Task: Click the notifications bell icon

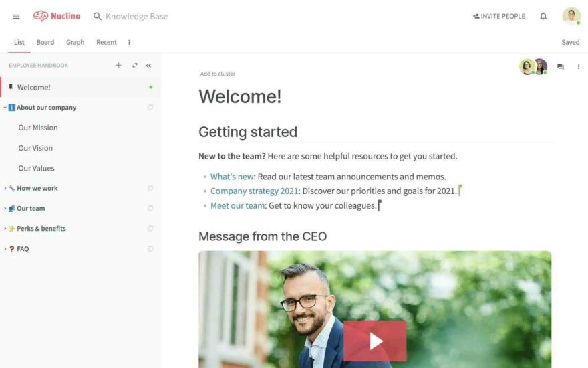Action: click(x=543, y=16)
